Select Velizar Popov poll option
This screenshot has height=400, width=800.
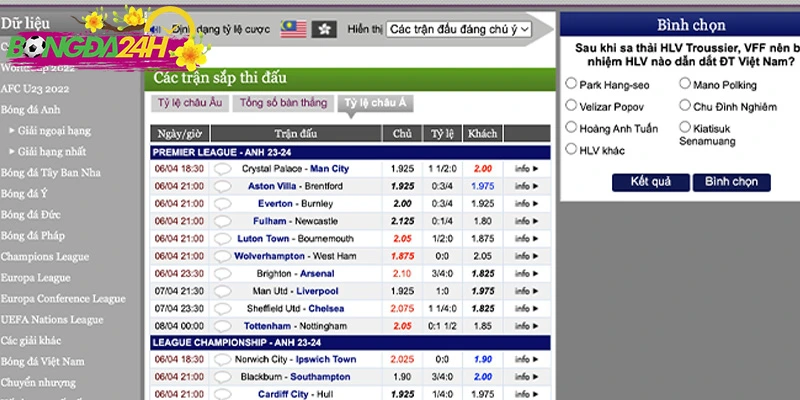pyautogui.click(x=571, y=105)
